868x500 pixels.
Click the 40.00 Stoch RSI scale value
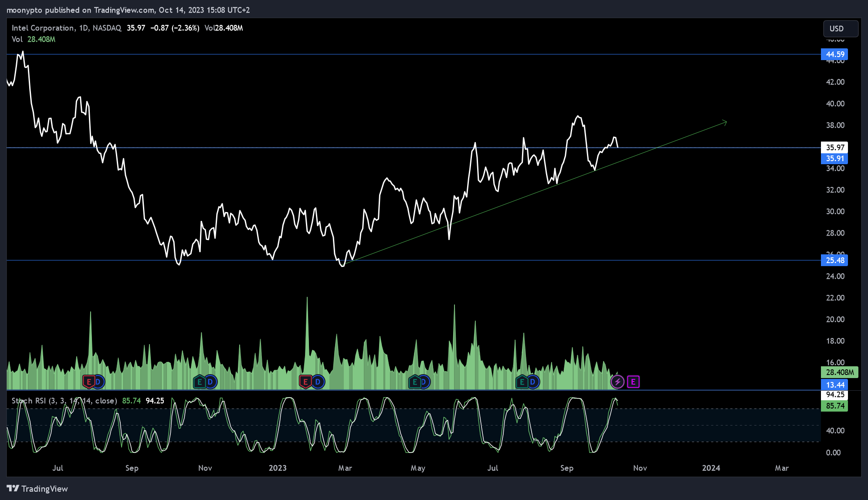(835, 430)
